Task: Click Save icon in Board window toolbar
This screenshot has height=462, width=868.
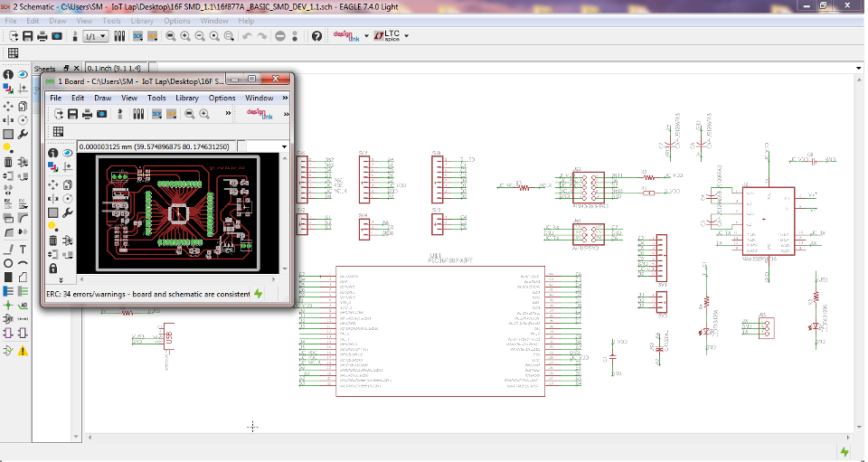Action: (x=72, y=114)
